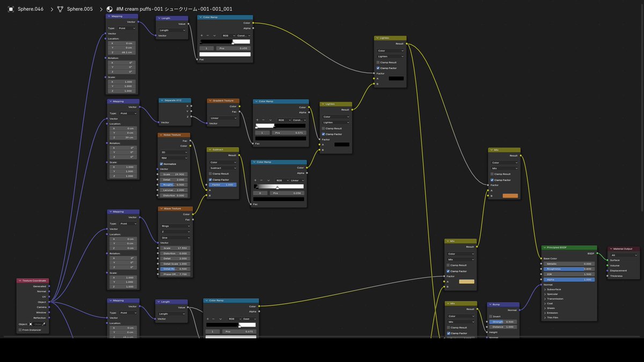Remove a stop on Color Ramp with Pos 0.056
This screenshot has height=362, width=644.
(x=261, y=180)
